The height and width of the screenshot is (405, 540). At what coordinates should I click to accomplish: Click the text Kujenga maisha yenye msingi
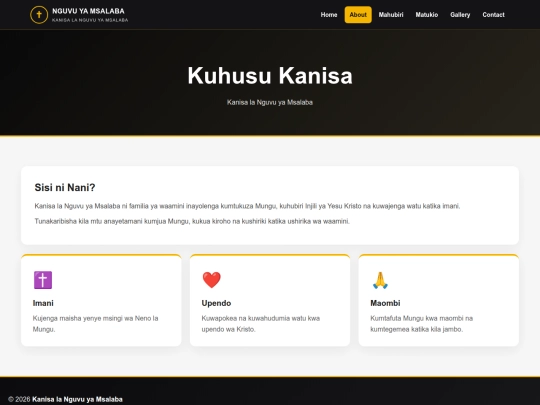click(x=95, y=324)
